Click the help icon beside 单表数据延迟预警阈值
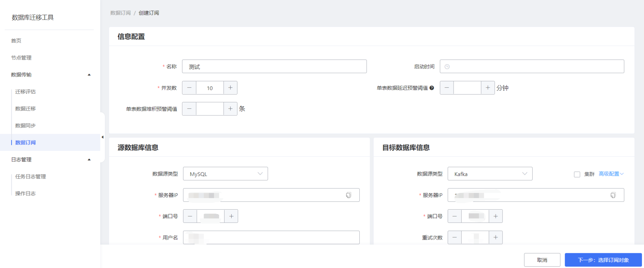Image resolution: width=644 pixels, height=268 pixels. point(432,88)
